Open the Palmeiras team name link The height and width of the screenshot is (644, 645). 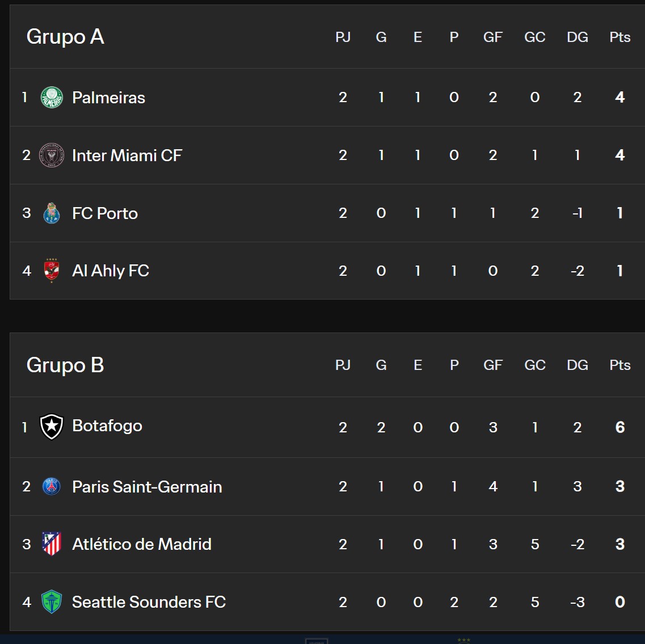point(108,98)
